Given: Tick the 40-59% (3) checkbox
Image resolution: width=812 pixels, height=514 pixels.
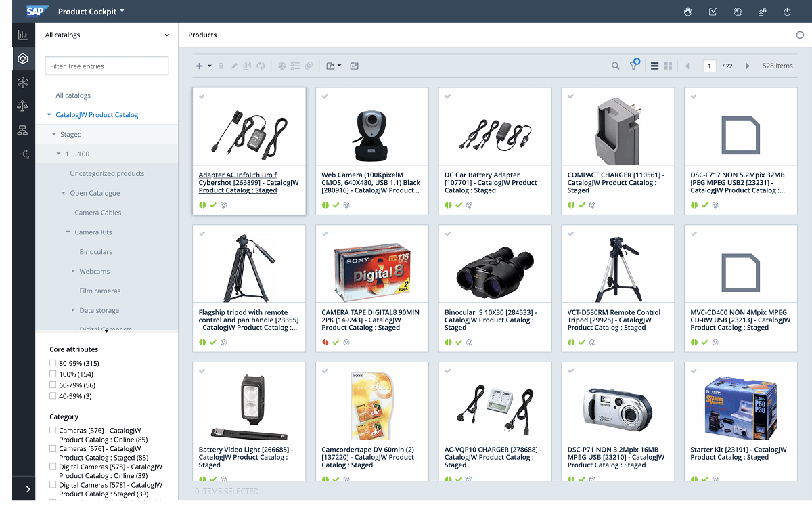Looking at the screenshot, I should (53, 396).
